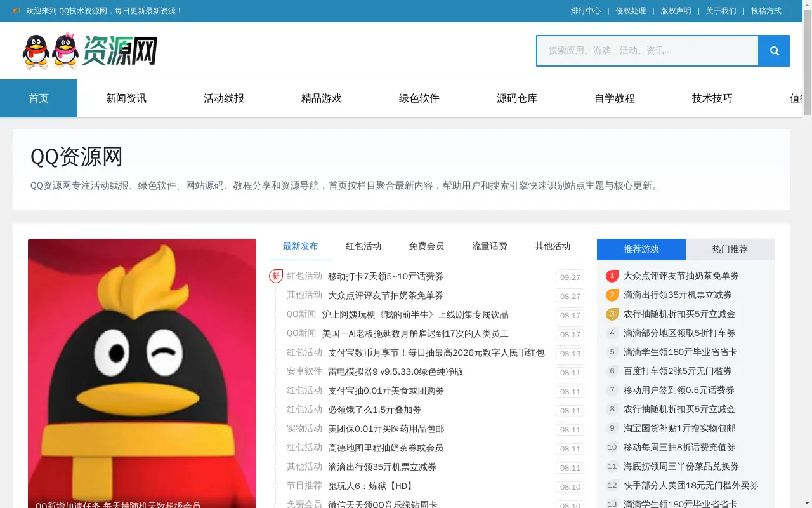Switch to 流量话费 tab
The width and height of the screenshot is (812, 508).
(x=490, y=246)
